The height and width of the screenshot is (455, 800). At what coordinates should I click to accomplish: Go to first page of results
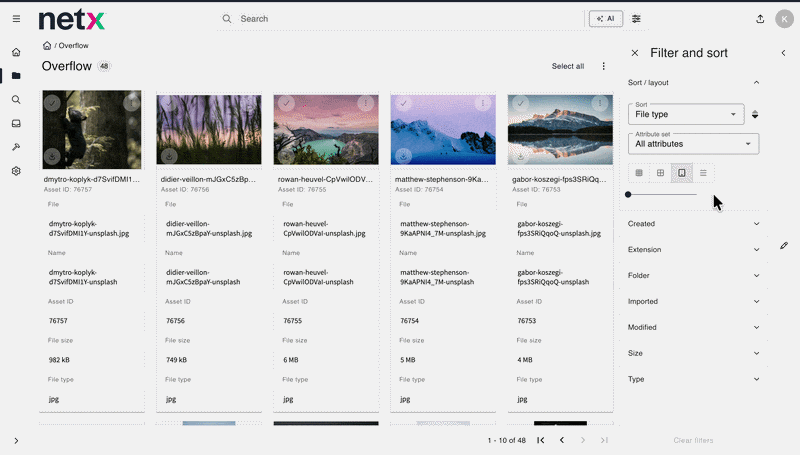541,440
